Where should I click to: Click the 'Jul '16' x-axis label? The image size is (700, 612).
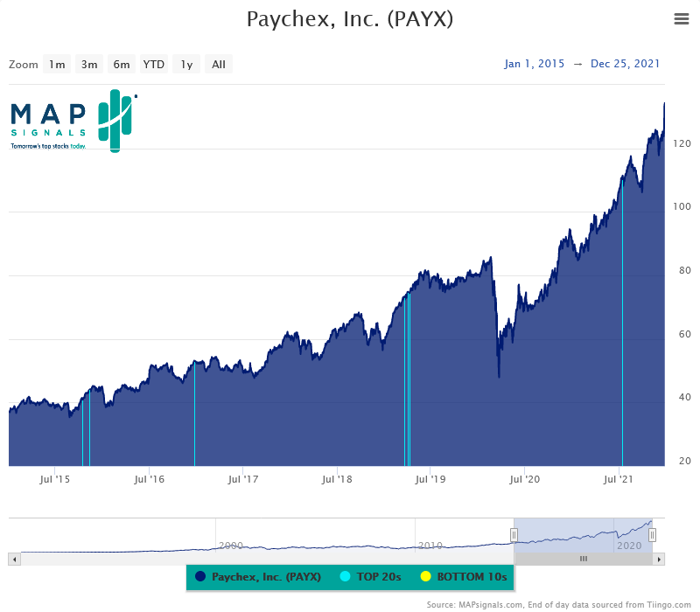(149, 479)
